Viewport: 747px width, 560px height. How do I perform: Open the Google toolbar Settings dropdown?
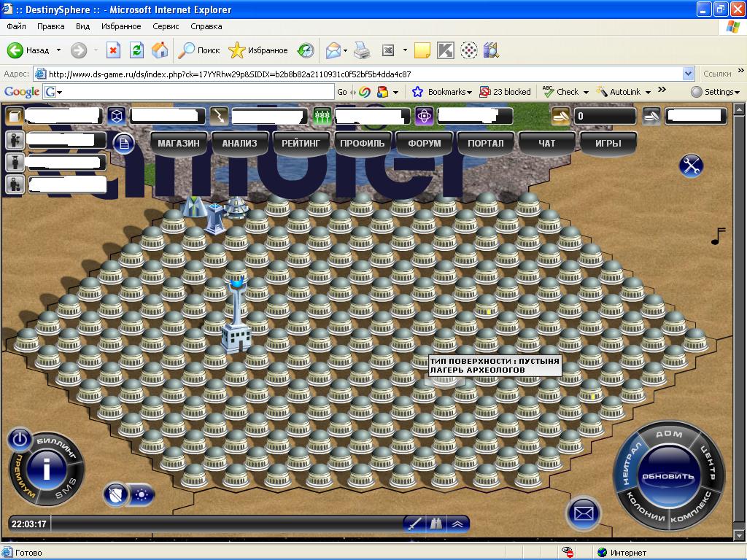coord(718,92)
